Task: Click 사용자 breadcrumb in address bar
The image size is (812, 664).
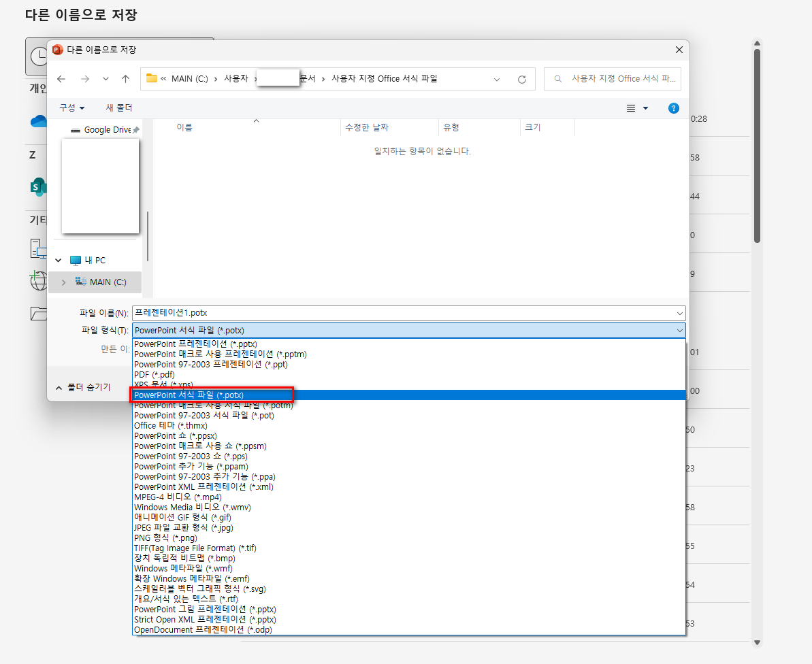Action: (x=236, y=79)
